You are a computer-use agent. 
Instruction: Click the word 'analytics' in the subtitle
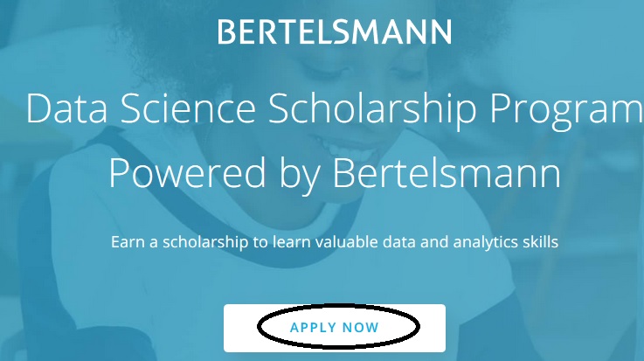(x=486, y=243)
